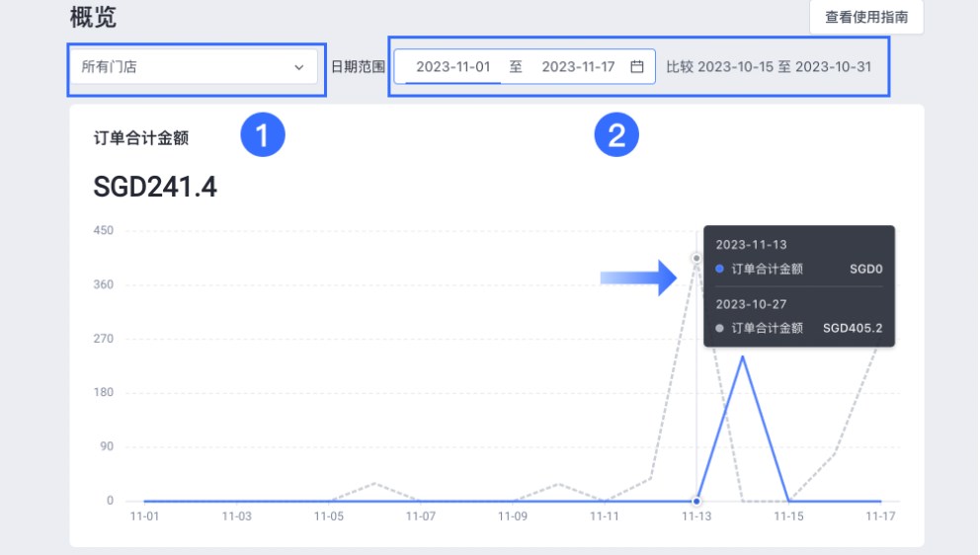The height and width of the screenshot is (555, 980).
Task: Click the 11-07 label on x-axis
Action: coord(421,516)
